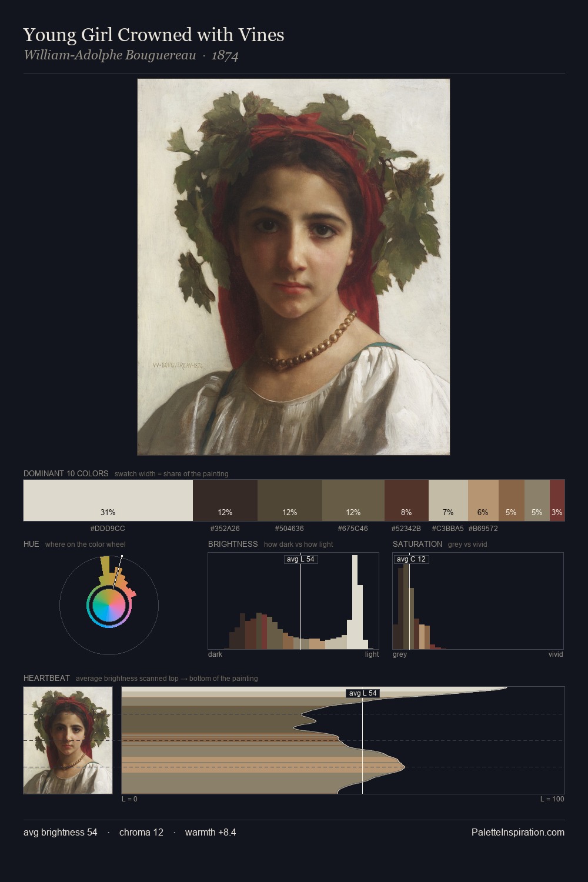Click the 3% dark red swatch
Image resolution: width=588 pixels, height=882 pixels.
[x=557, y=500]
